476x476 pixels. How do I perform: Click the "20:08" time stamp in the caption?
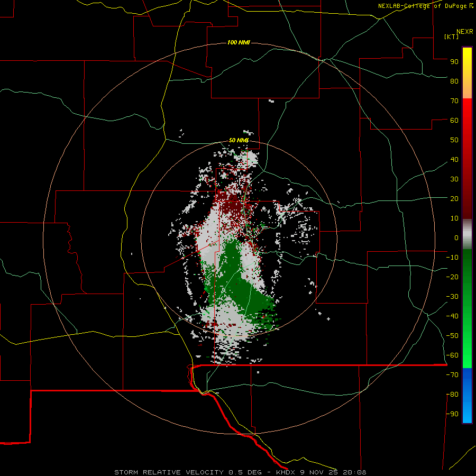354,472
